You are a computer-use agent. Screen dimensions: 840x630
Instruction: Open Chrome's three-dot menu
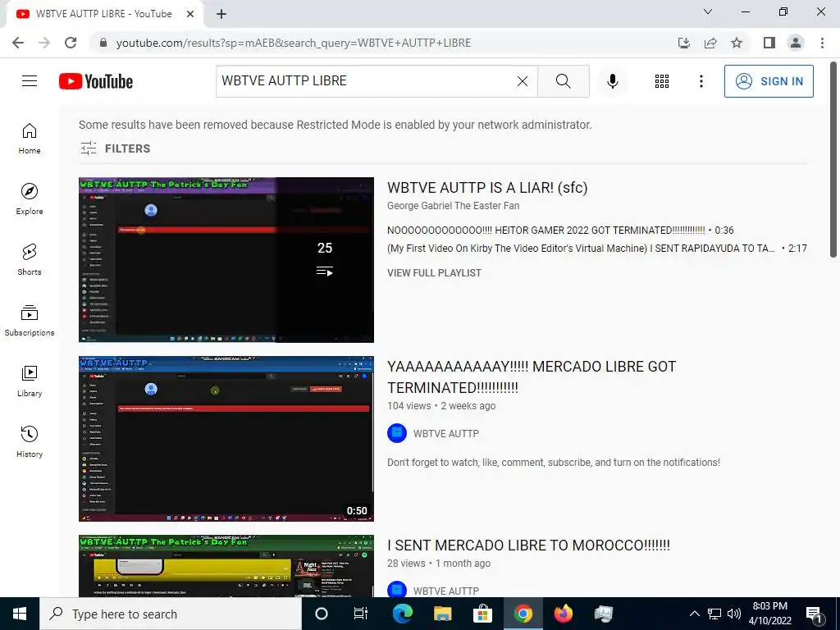pos(822,43)
